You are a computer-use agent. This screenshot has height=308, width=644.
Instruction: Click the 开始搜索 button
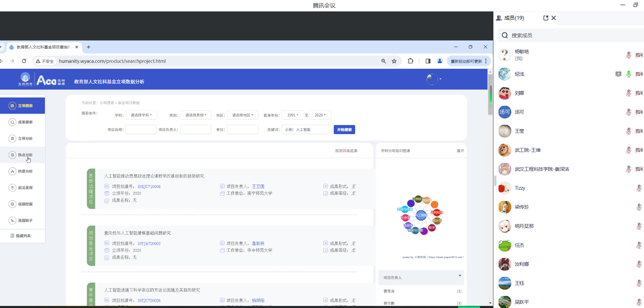344,130
